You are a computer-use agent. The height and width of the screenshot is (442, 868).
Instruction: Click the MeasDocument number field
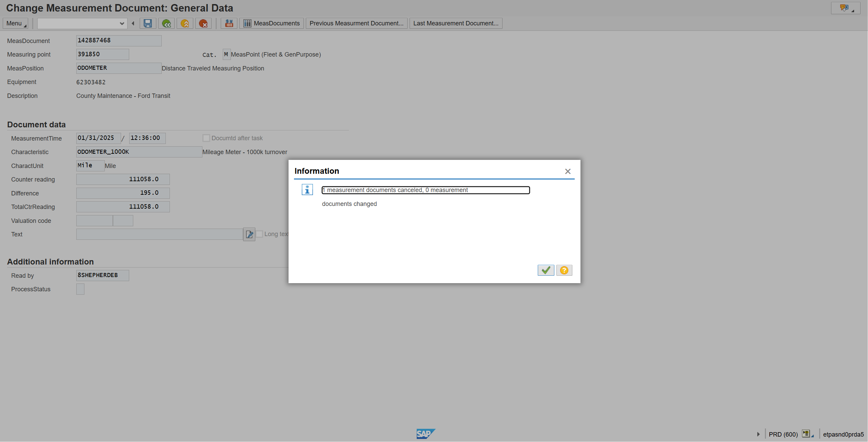pyautogui.click(x=119, y=41)
